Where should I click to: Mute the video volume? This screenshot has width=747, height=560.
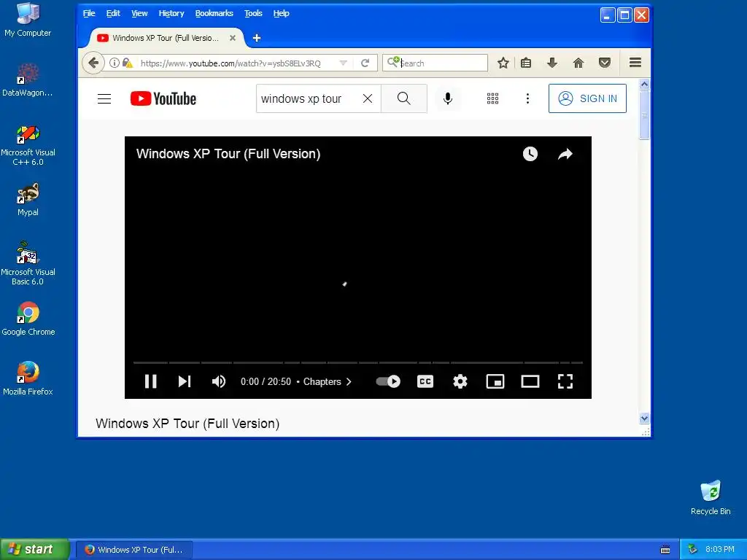click(219, 381)
